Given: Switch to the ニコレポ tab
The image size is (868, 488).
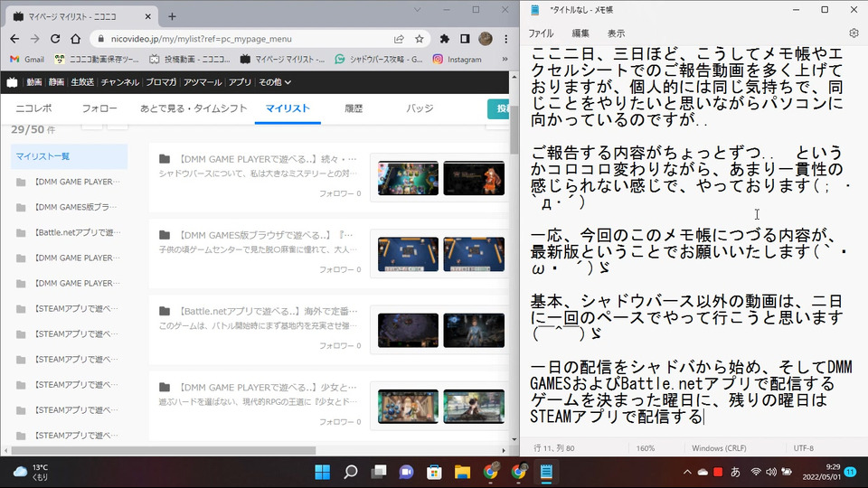Looking at the screenshot, I should pos(33,108).
